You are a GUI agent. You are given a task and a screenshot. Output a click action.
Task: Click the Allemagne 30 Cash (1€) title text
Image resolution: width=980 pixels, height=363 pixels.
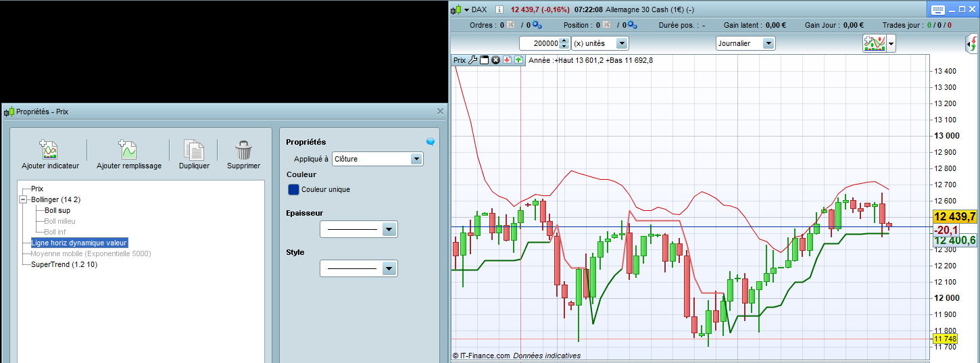[x=648, y=9]
